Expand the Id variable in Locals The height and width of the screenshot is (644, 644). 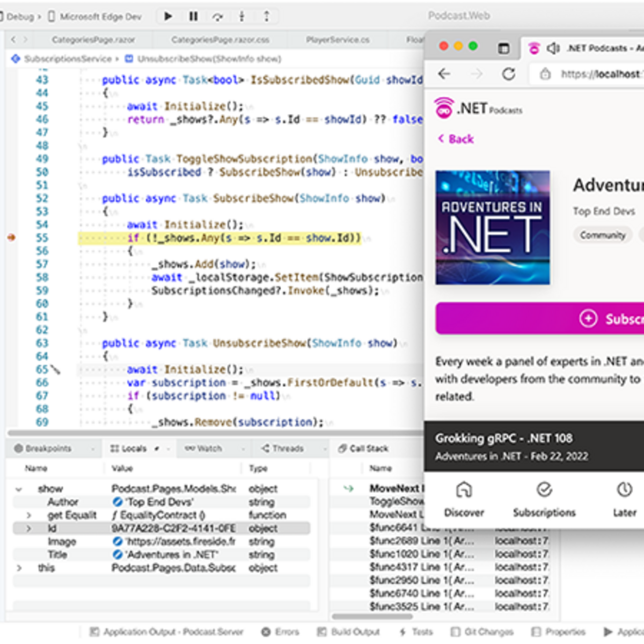[x=28, y=528]
